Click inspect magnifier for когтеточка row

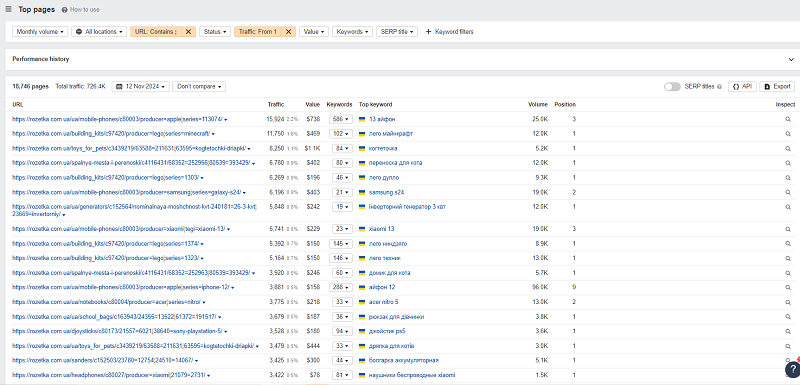pos(788,148)
